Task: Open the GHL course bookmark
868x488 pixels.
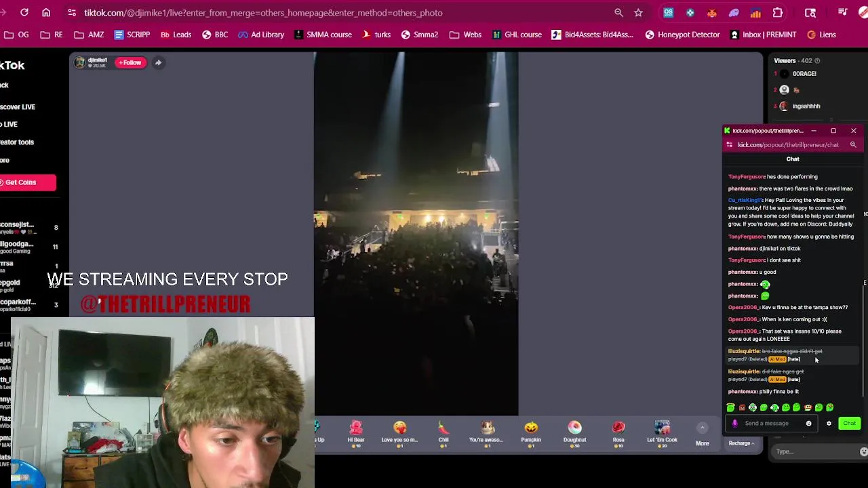Action: tap(517, 35)
